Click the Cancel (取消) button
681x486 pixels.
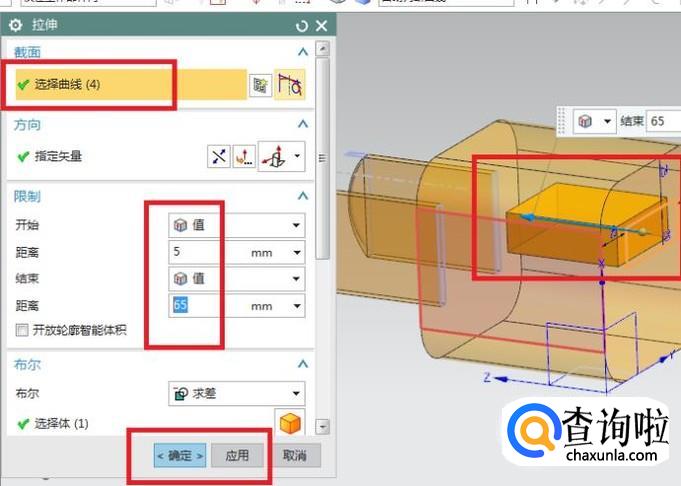[294, 456]
